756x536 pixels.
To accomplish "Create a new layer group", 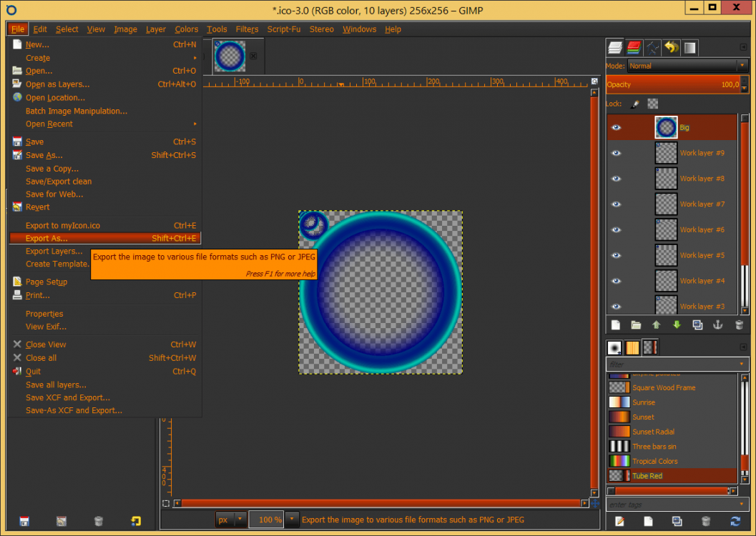I will tap(636, 325).
